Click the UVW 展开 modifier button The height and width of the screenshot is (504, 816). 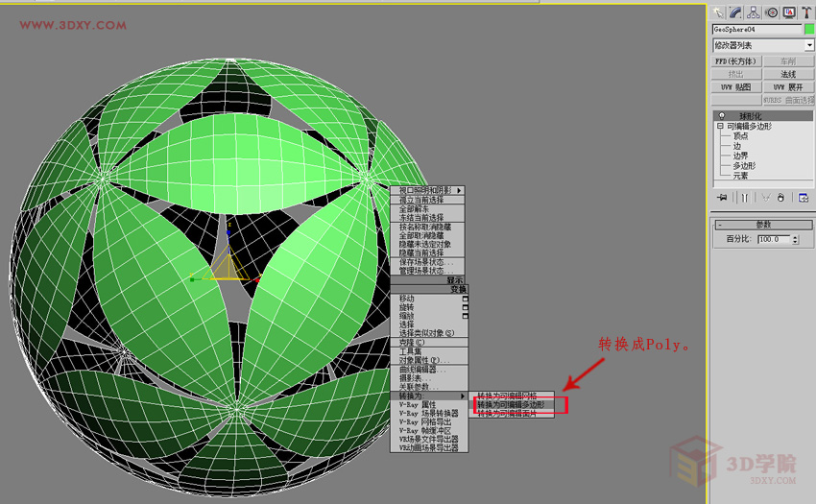coord(789,87)
